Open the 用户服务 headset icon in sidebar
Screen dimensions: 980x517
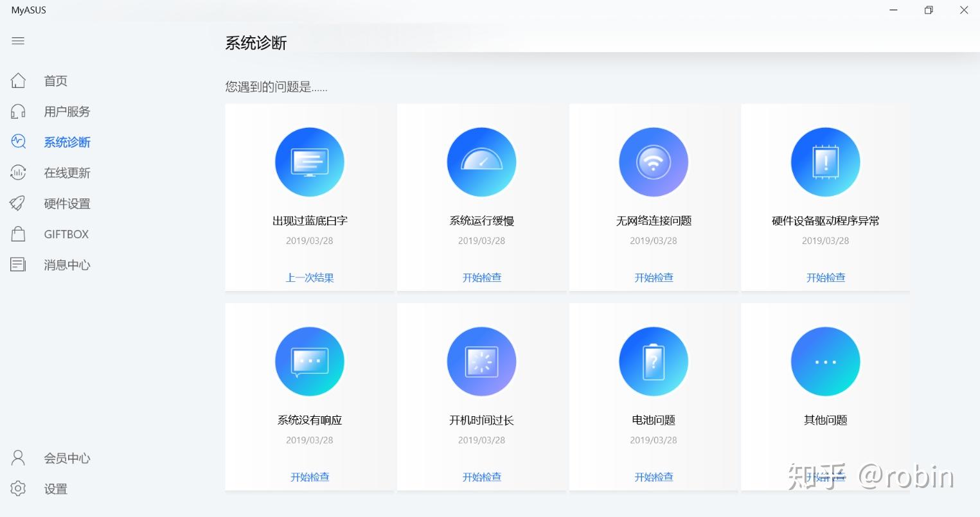click(x=17, y=111)
